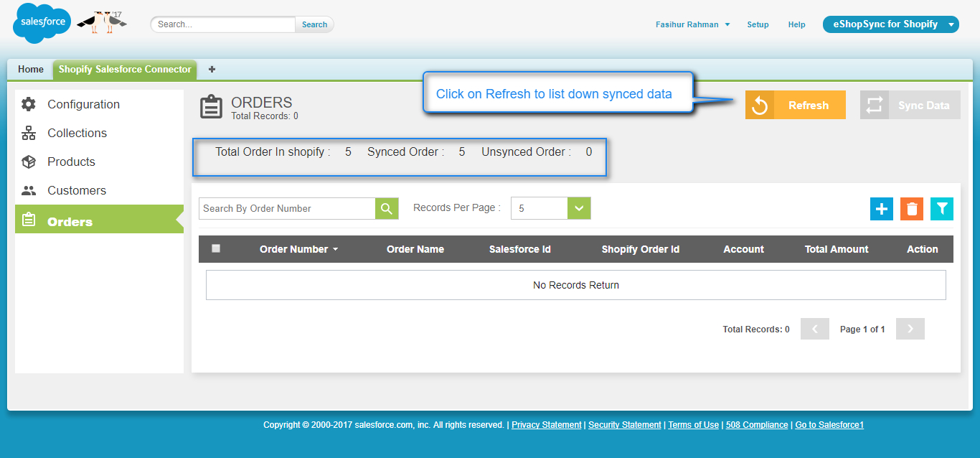This screenshot has width=980, height=458.
Task: Click the teal funnel filter icon
Action: coord(942,209)
